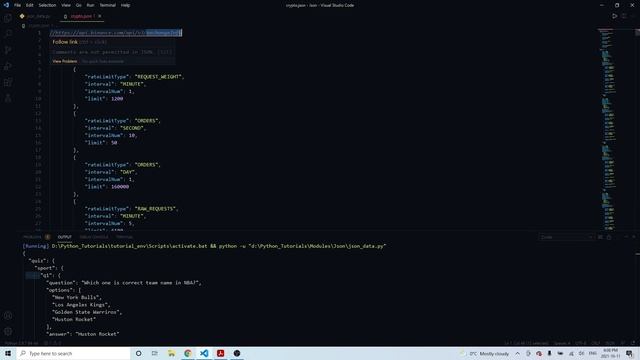Select the crypto.json editor tab
The height and width of the screenshot is (360, 640).
[81, 16]
